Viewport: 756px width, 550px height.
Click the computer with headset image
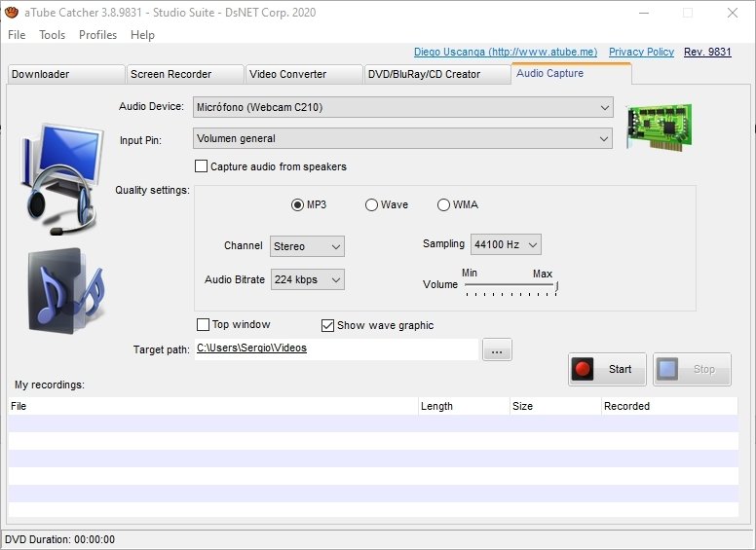pos(61,179)
